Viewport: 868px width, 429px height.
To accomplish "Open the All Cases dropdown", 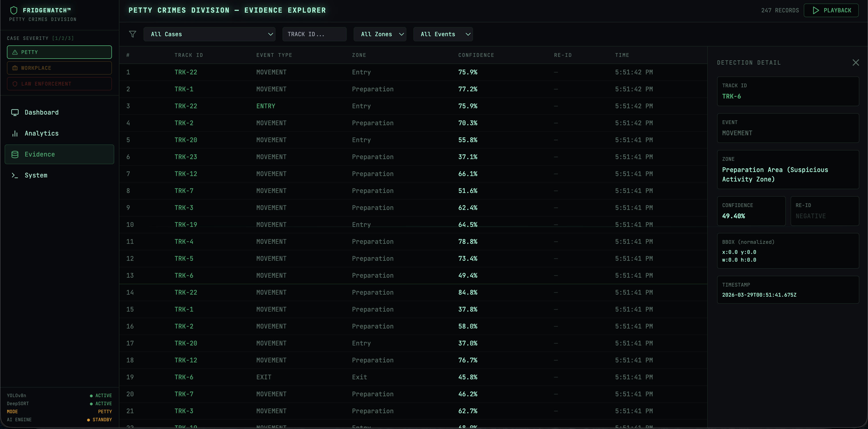I will coord(209,34).
